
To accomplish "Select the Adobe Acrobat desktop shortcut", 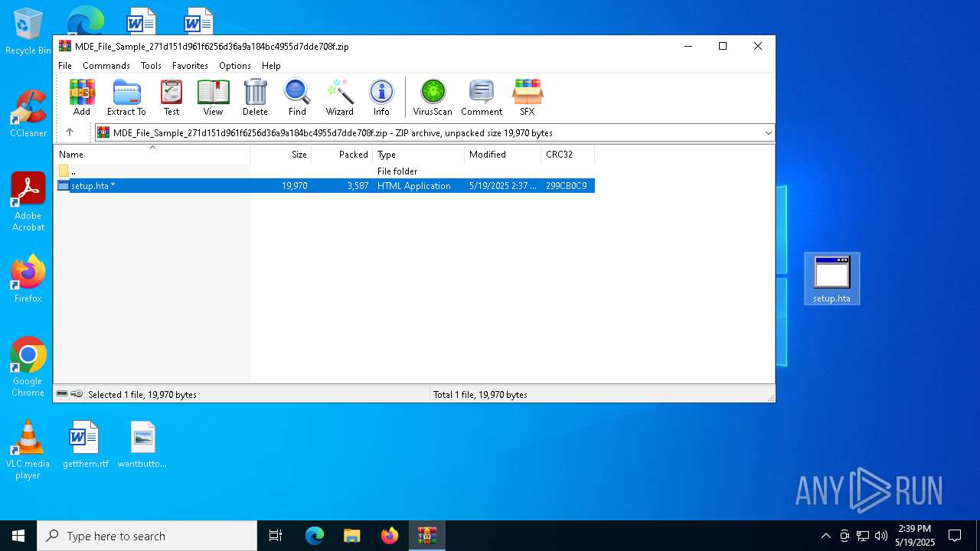I will (28, 202).
